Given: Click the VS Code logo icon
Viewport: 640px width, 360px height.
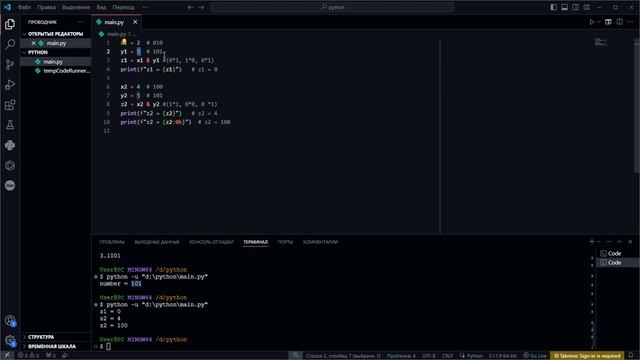Looking at the screenshot, I should tap(7, 7).
